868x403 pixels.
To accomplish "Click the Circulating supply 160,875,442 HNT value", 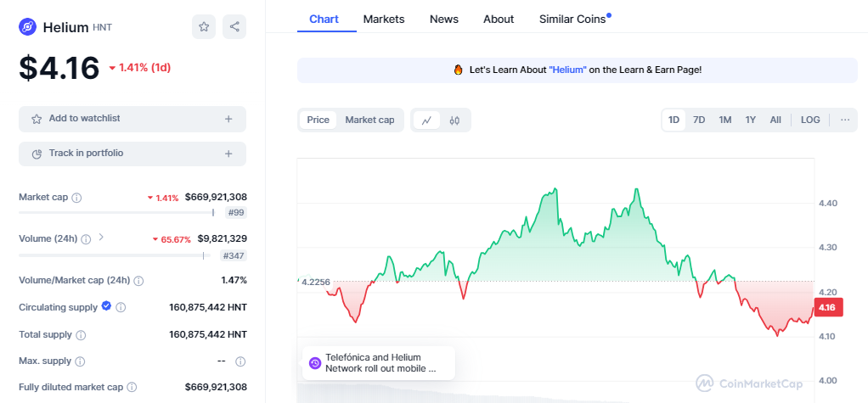I will click(x=208, y=307).
